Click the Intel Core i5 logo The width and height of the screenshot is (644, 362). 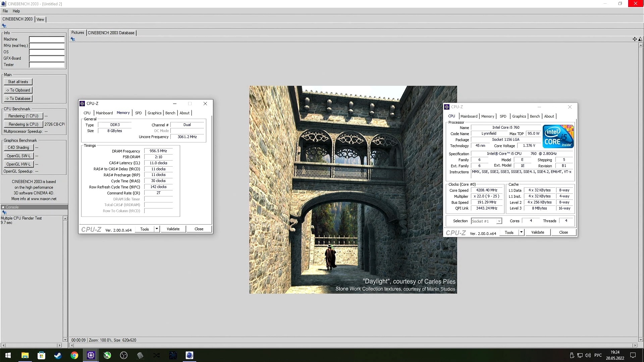click(x=558, y=136)
